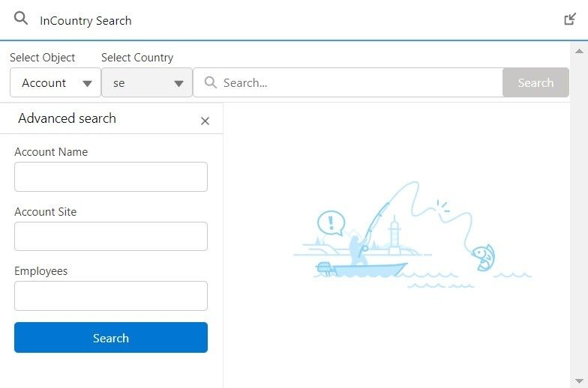Click the InCountry Search title
The image size is (588, 388).
point(85,20)
